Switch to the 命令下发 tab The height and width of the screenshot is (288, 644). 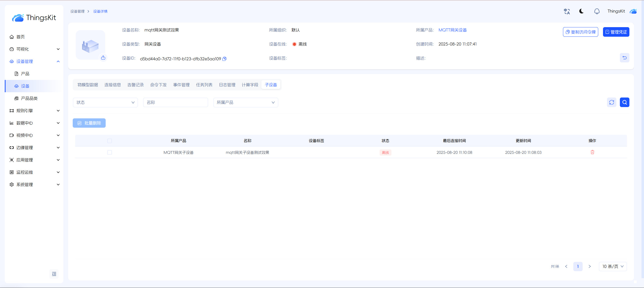point(158,85)
